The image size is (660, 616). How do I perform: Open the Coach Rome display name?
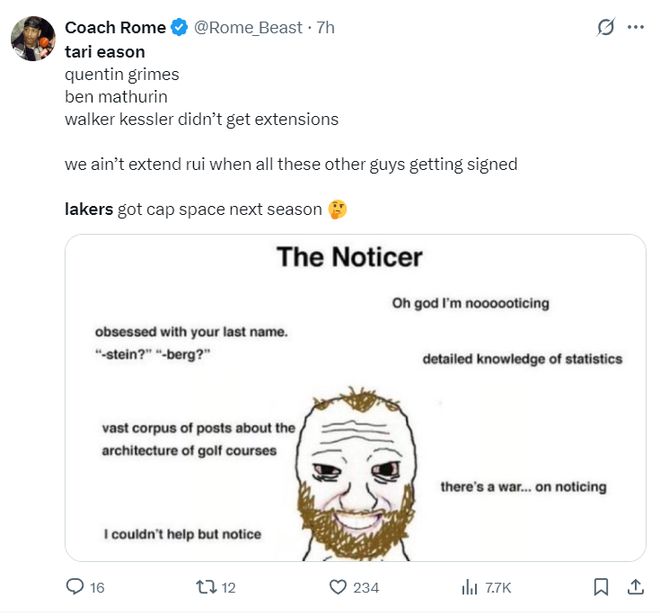(115, 28)
